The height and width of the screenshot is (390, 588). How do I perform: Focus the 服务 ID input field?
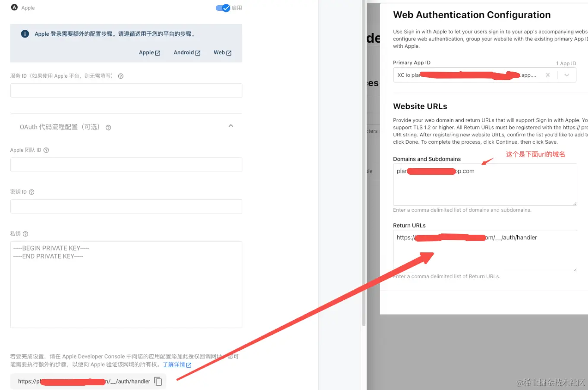tap(126, 91)
